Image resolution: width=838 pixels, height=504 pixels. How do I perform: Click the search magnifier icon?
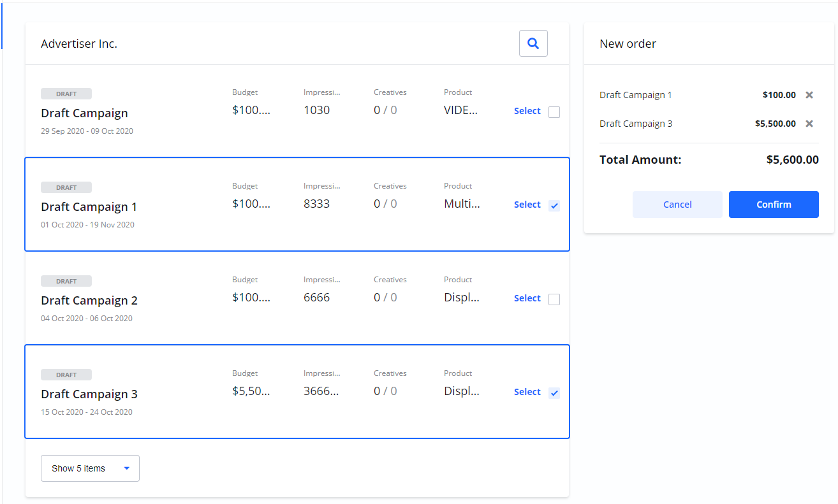coord(533,43)
